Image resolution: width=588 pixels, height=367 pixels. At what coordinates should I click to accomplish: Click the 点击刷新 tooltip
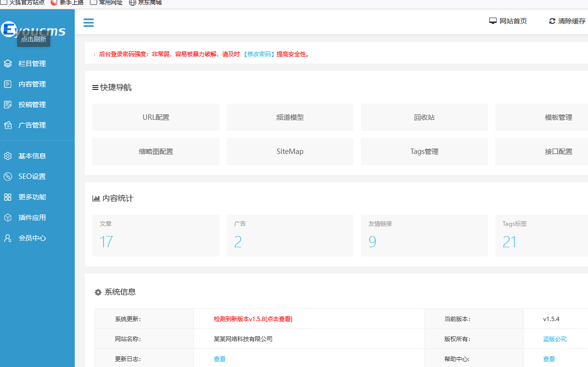pyautogui.click(x=34, y=40)
